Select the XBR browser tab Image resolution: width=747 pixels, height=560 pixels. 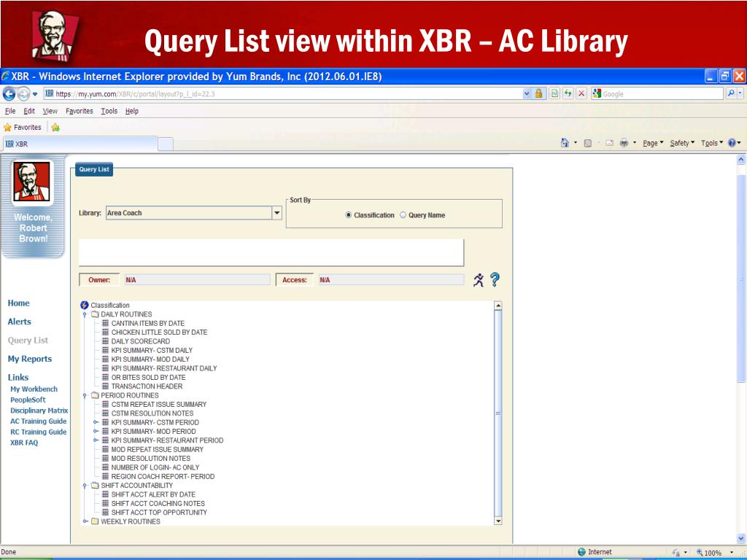pos(80,144)
